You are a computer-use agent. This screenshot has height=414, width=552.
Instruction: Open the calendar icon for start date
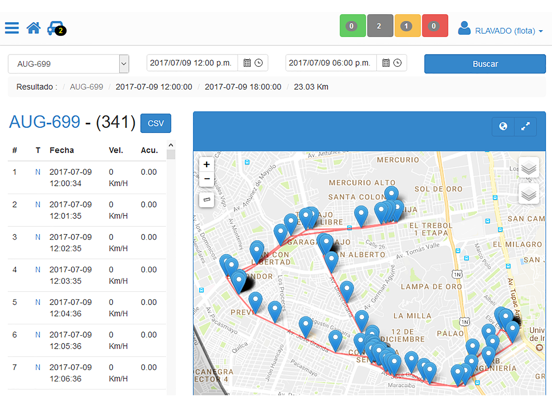pyautogui.click(x=247, y=63)
